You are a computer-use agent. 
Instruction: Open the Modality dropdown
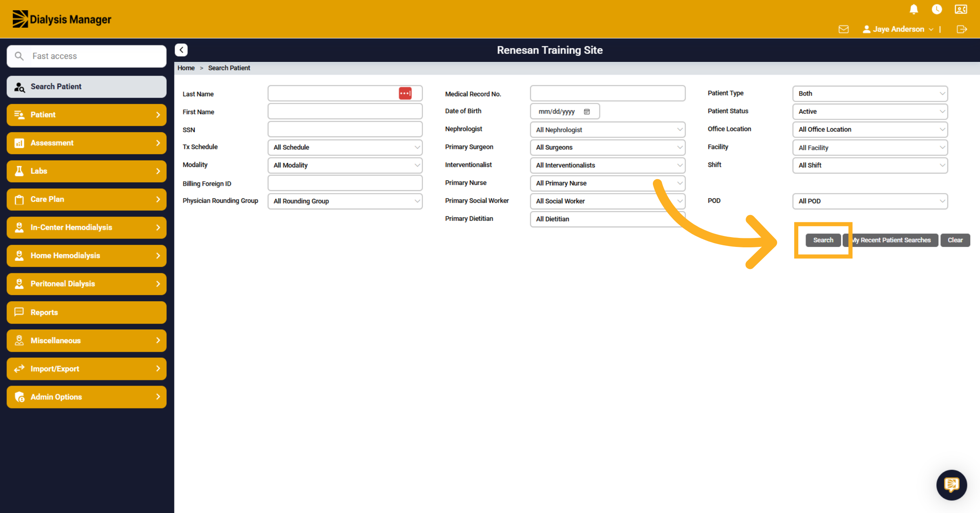tap(345, 165)
